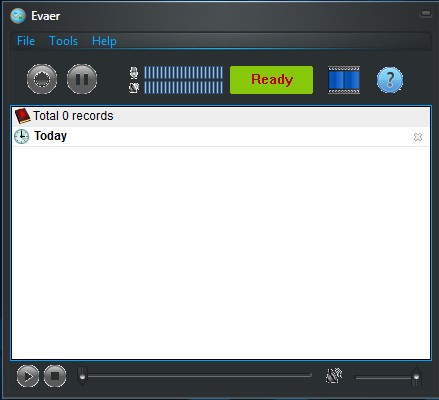Click the pause recording button

pyautogui.click(x=82, y=79)
